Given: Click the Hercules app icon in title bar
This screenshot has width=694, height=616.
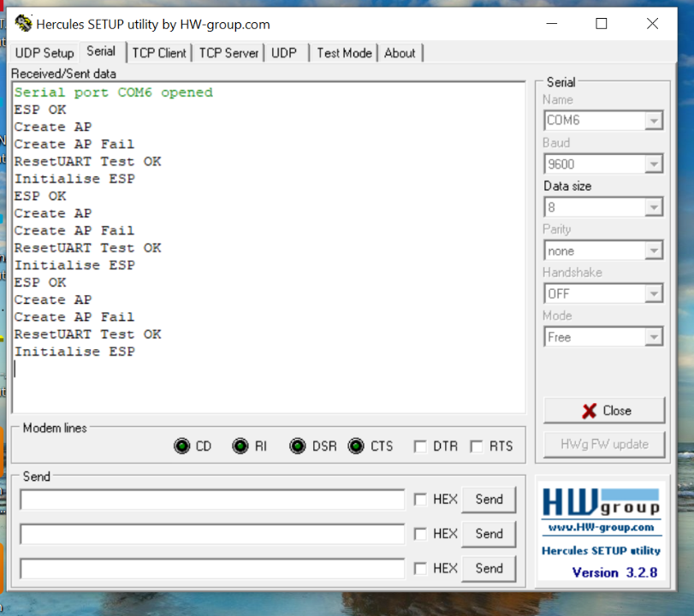Looking at the screenshot, I should pos(23,23).
